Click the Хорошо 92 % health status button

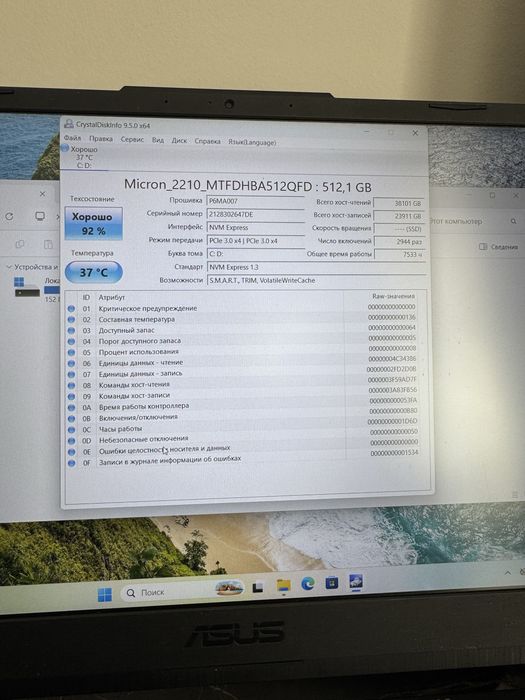[x=94, y=223]
